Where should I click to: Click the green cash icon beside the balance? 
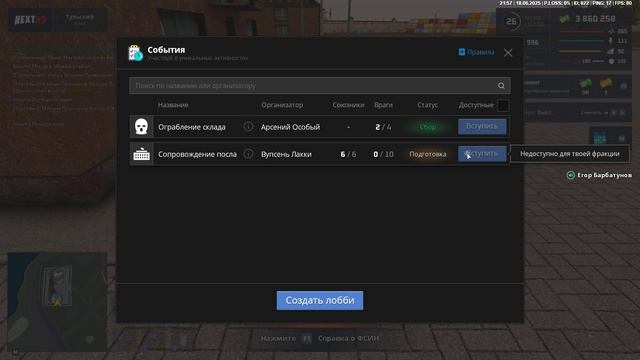pyautogui.click(x=564, y=19)
